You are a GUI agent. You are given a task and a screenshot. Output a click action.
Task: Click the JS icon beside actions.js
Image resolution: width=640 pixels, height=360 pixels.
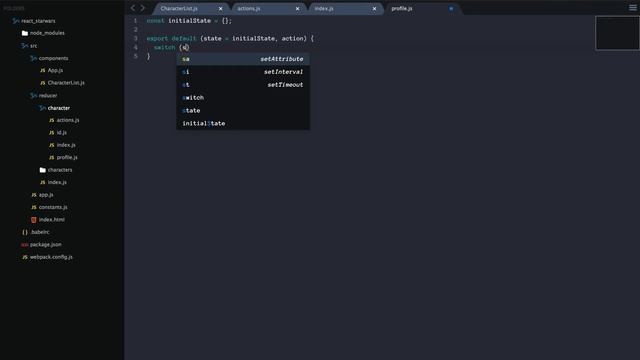point(51,120)
